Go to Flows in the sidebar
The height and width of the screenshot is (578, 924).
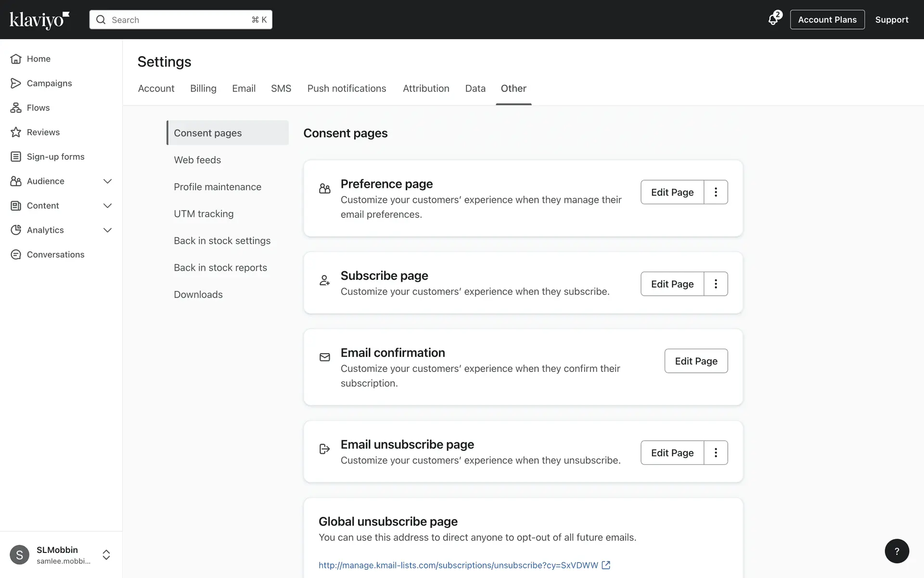(x=38, y=108)
